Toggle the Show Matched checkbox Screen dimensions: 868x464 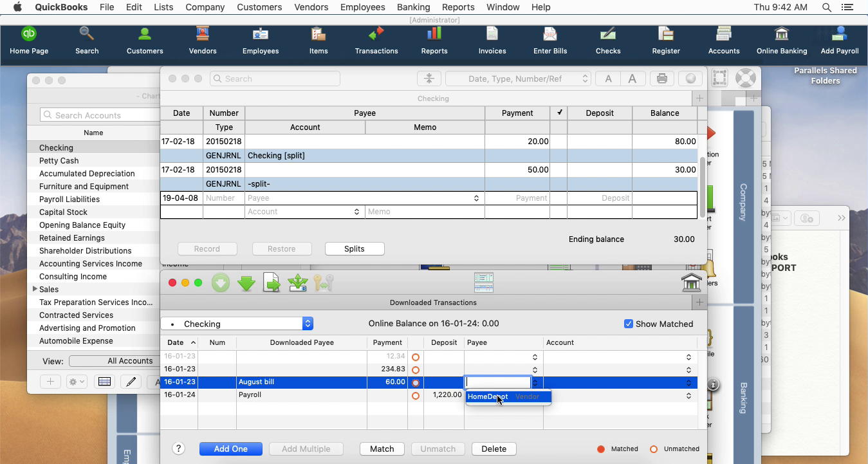tap(629, 324)
